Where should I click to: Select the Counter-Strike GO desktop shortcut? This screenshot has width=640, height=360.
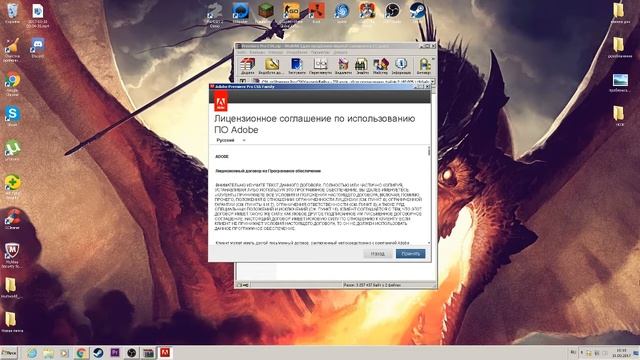pyautogui.click(x=291, y=14)
